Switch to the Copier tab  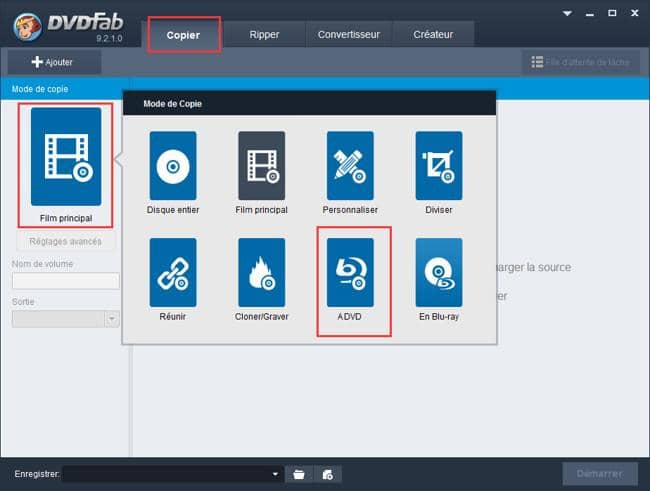coord(183,35)
